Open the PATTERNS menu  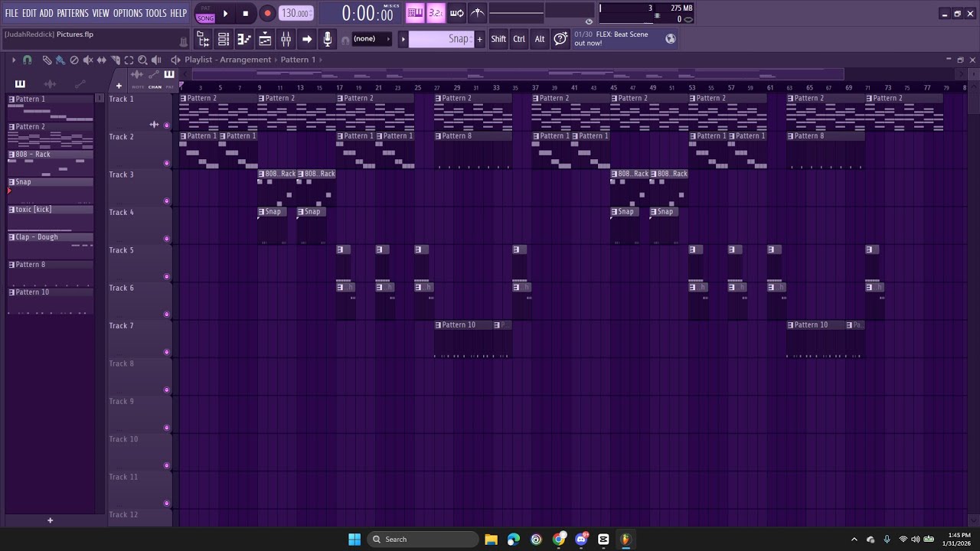[73, 13]
